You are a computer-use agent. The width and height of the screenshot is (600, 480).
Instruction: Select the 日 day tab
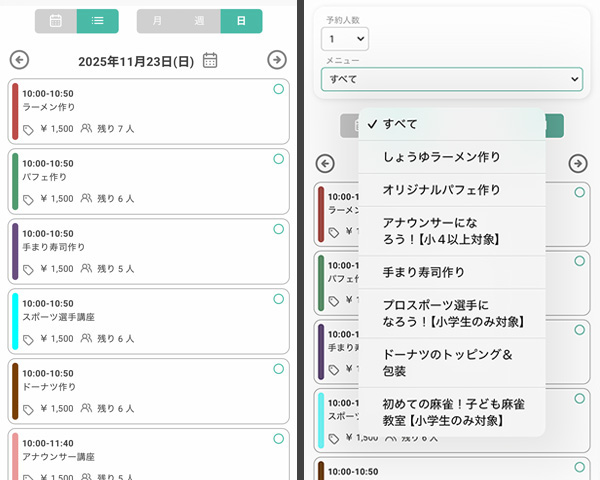[241, 21]
